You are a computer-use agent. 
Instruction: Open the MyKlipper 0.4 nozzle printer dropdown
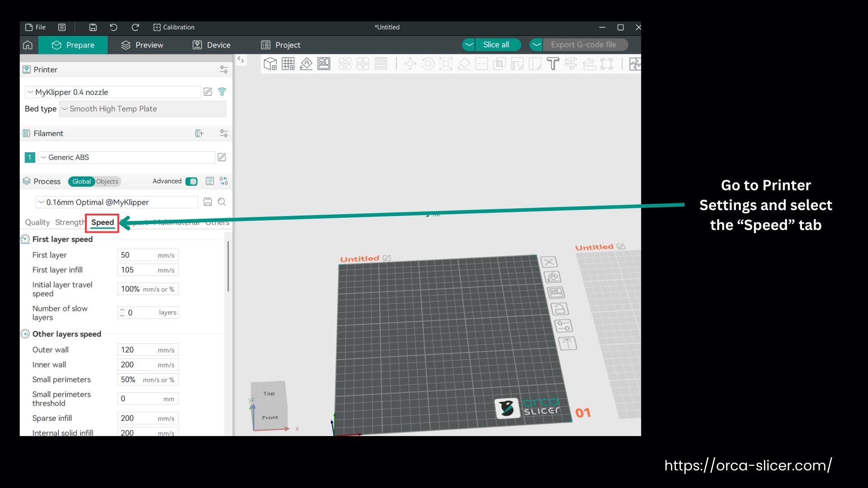(x=113, y=92)
